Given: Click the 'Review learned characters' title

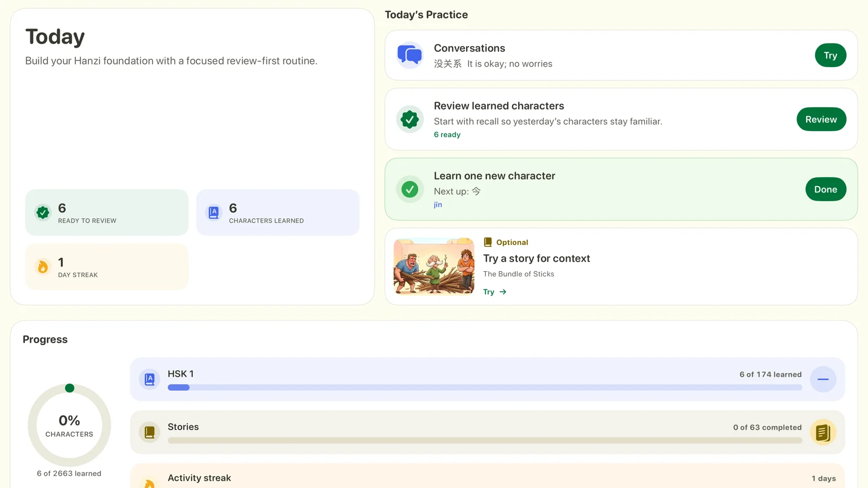Looking at the screenshot, I should pos(499,106).
